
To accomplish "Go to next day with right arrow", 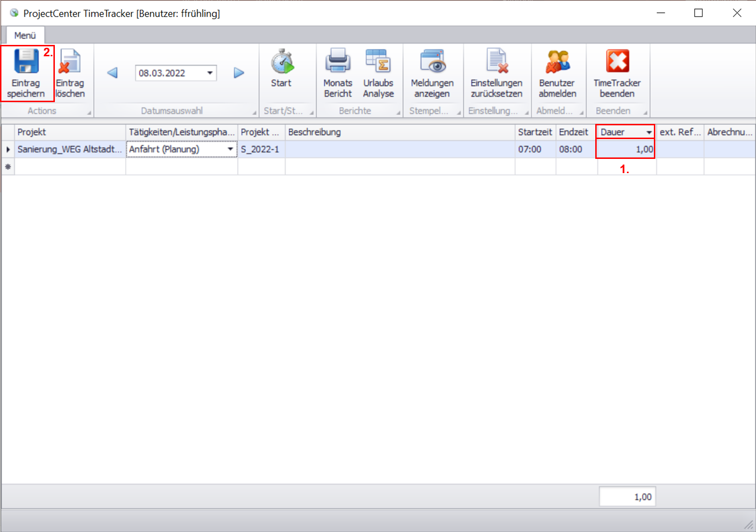I will (x=239, y=73).
